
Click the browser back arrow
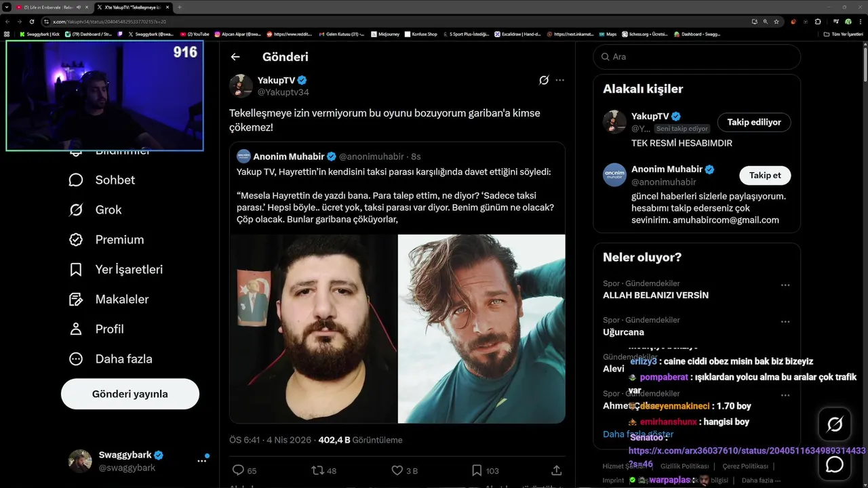(x=7, y=22)
